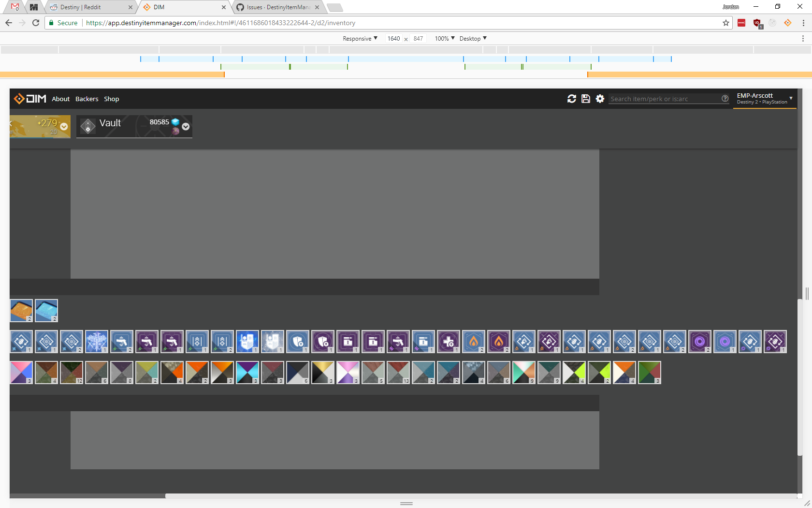Open the settings gear icon
The width and height of the screenshot is (812, 508).
click(x=600, y=99)
